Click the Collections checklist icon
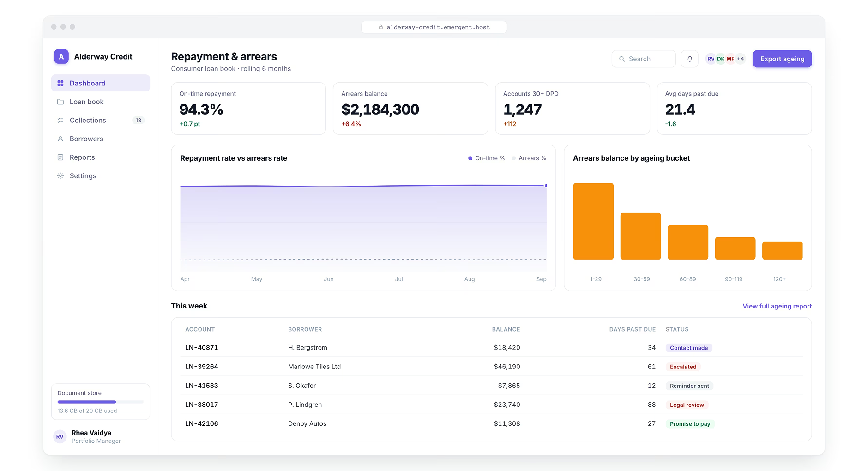 (x=60, y=120)
